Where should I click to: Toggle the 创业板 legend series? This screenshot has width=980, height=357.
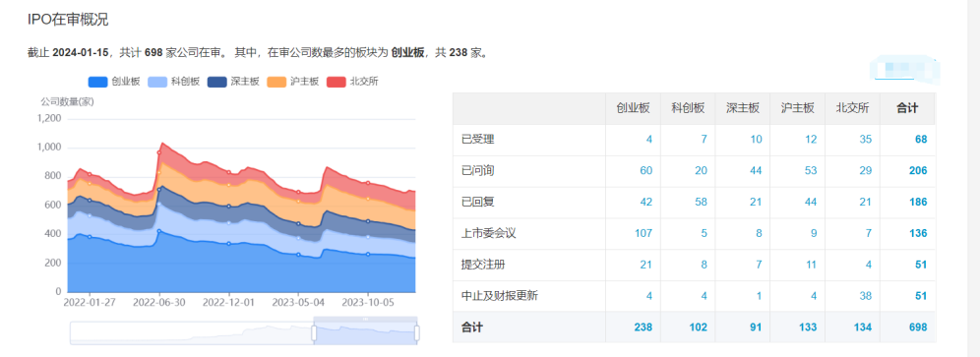114,82
